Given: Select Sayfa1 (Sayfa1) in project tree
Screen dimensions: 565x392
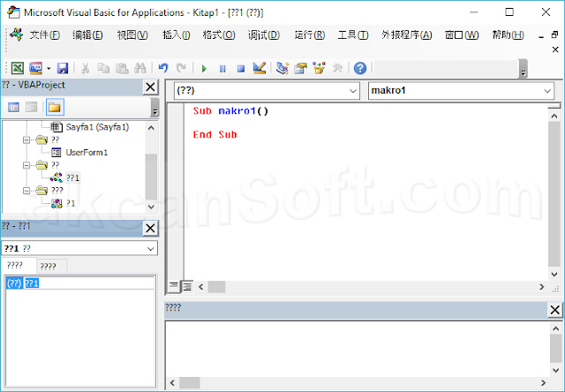Looking at the screenshot, I should coord(97,127).
